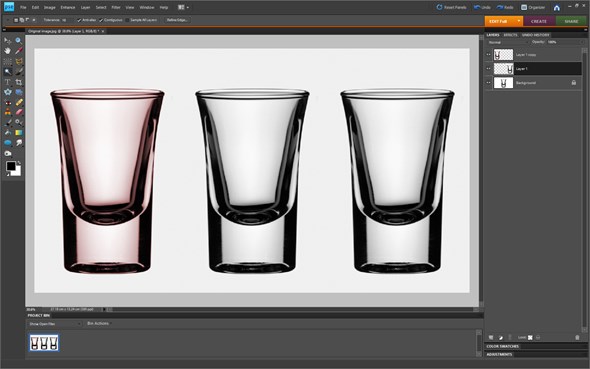Open the blend mode Normal dropdown
This screenshot has width=590, height=369.
pyautogui.click(x=507, y=43)
